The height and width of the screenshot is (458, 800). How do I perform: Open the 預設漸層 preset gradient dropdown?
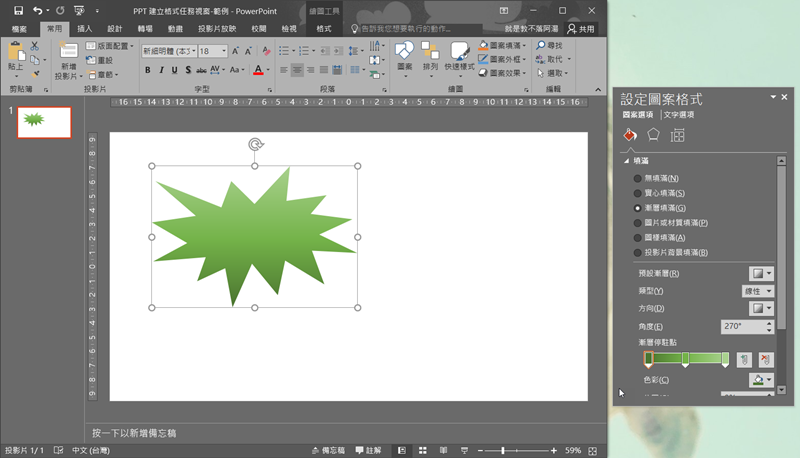click(x=761, y=273)
